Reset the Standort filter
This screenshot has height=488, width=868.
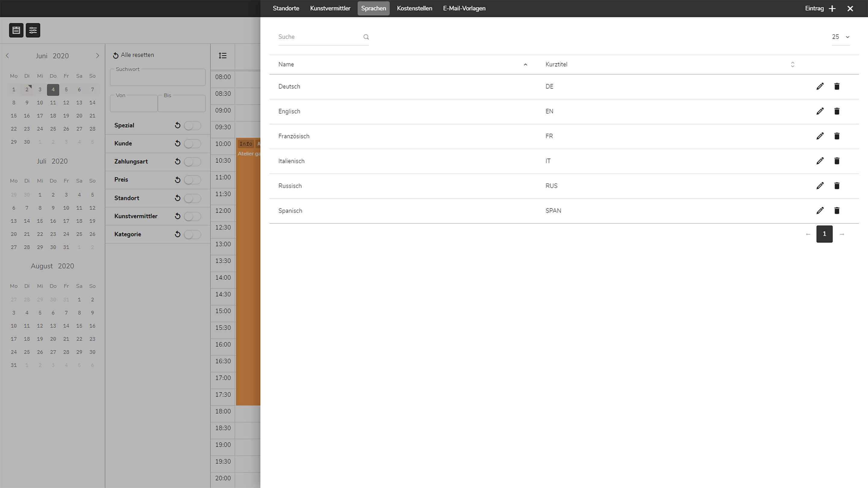click(178, 198)
